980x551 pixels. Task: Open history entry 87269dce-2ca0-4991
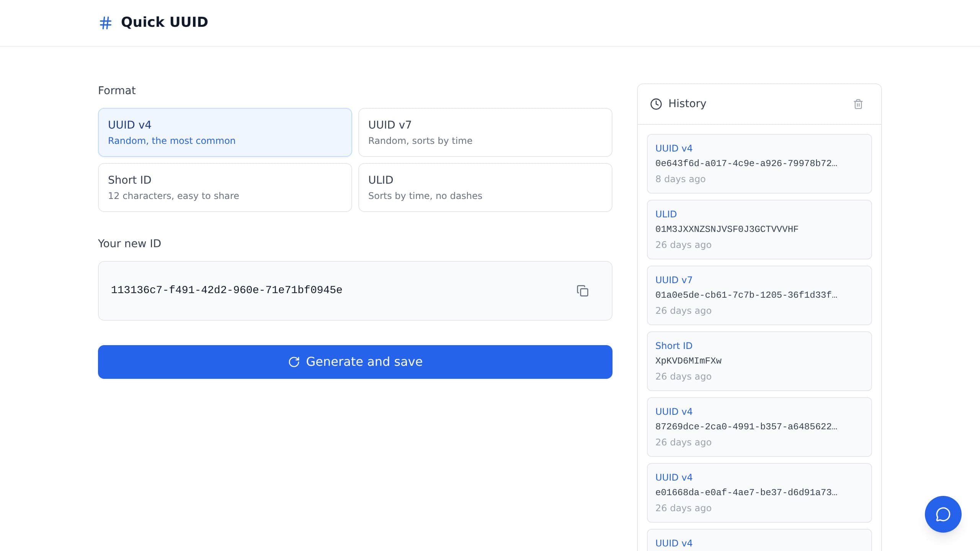759,427
